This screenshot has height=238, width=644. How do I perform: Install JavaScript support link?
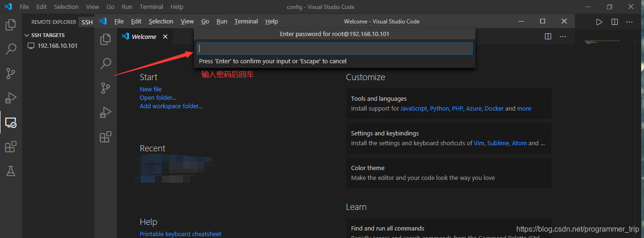tap(414, 109)
